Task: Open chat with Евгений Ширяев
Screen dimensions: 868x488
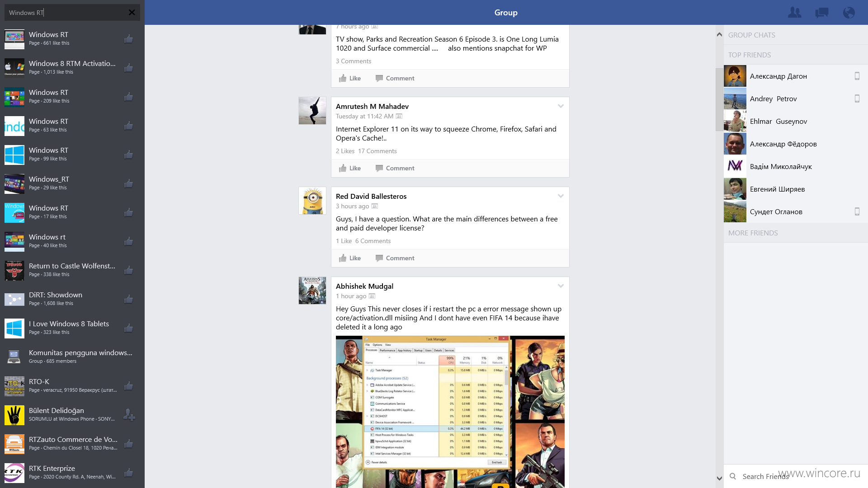Action: pos(796,189)
